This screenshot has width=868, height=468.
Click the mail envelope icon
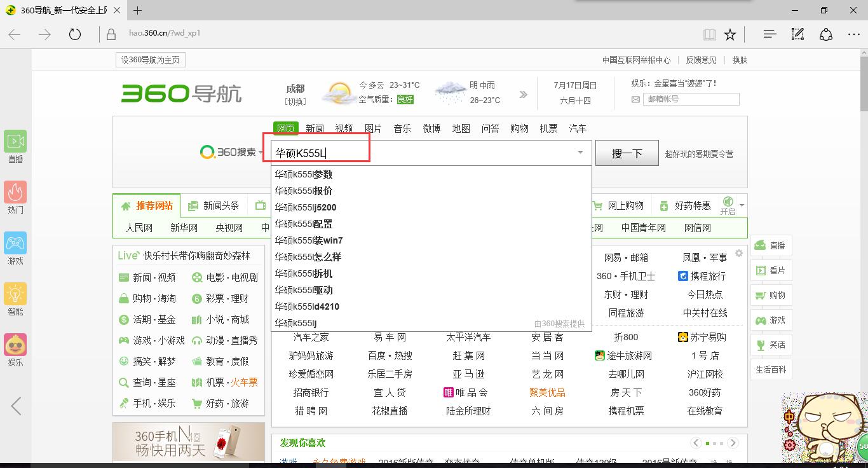[x=635, y=100]
